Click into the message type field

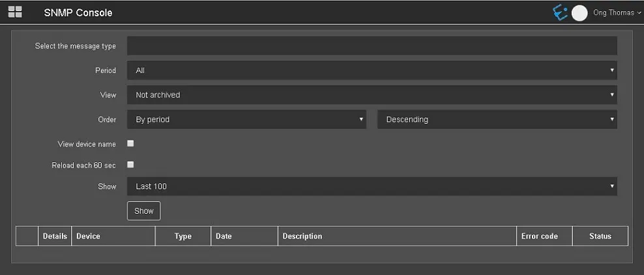(372, 46)
